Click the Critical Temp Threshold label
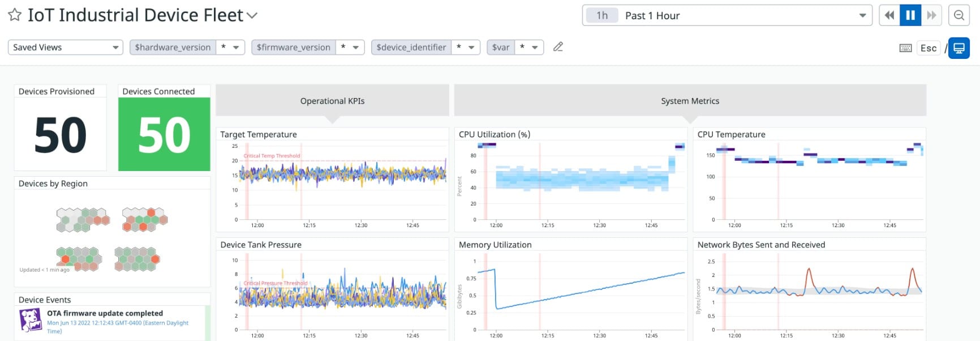Image resolution: width=980 pixels, height=341 pixels. (x=272, y=156)
